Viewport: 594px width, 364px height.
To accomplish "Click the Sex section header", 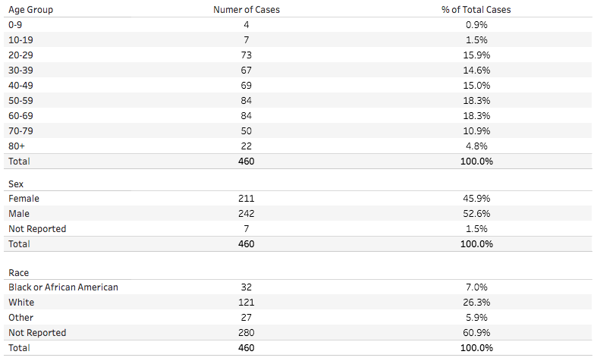I will pos(16,184).
